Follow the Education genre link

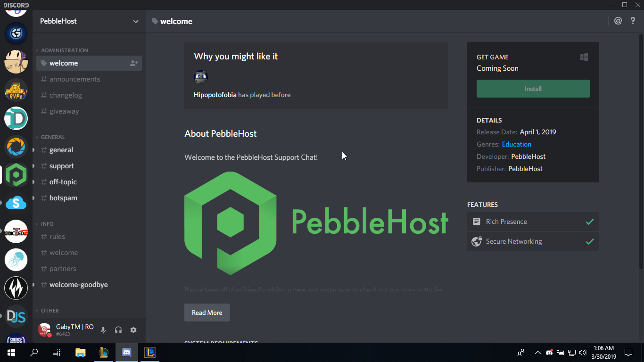pyautogui.click(x=517, y=144)
